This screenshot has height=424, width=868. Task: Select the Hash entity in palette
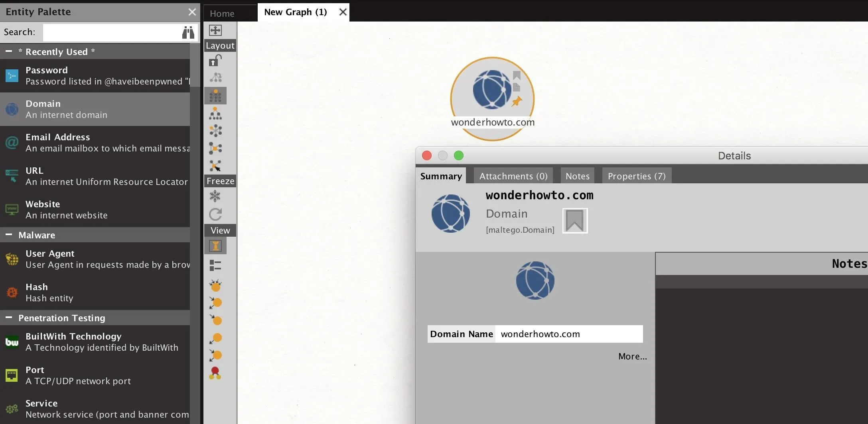click(x=95, y=292)
